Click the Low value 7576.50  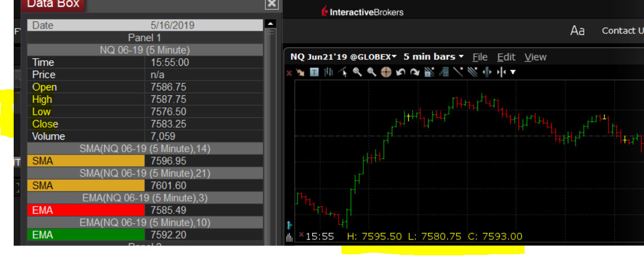point(168,112)
